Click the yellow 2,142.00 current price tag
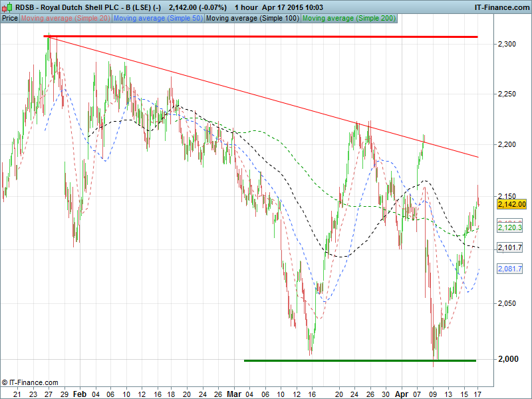This screenshot has height=399, width=532. (x=512, y=204)
